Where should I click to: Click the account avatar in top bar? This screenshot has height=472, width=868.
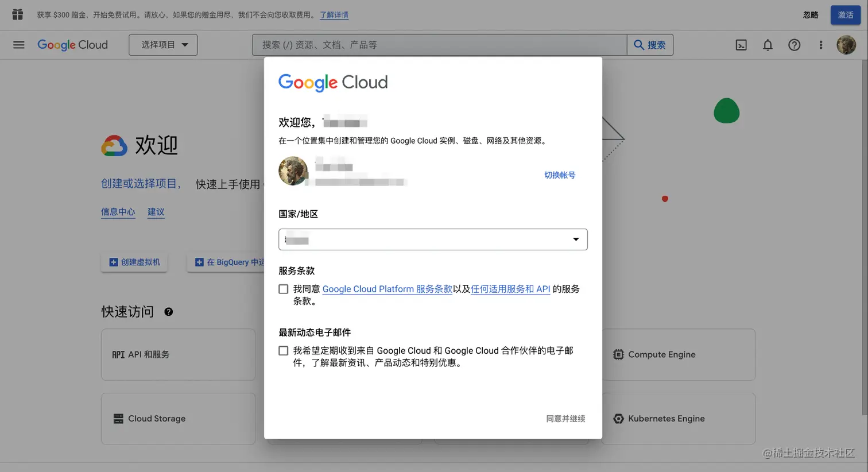click(846, 45)
